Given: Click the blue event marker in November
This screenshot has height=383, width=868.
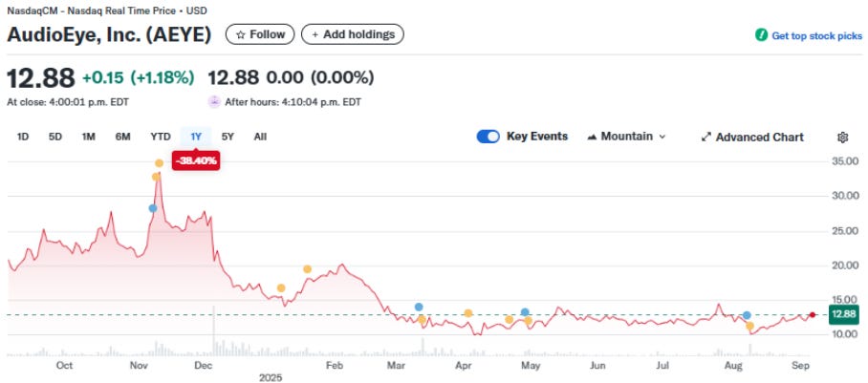Looking at the screenshot, I should point(153,208).
